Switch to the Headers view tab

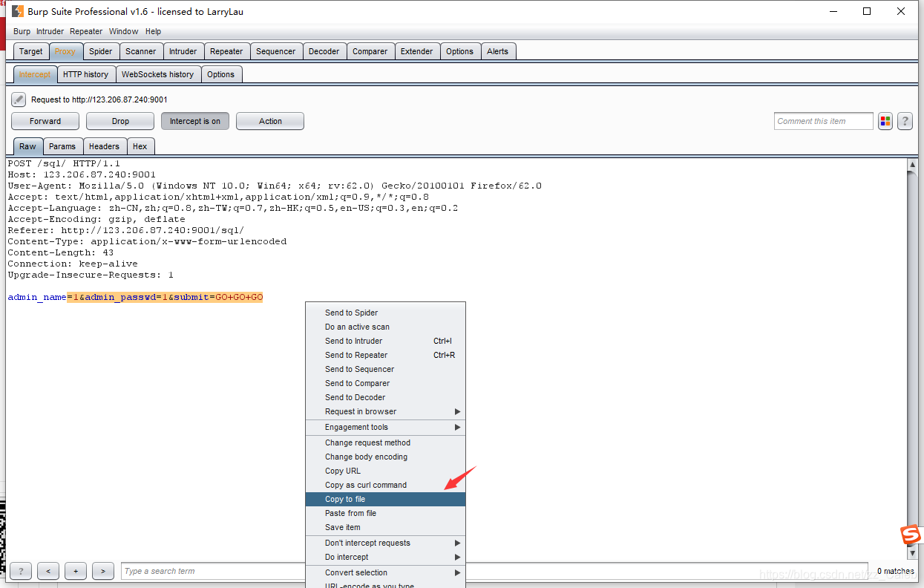pos(104,146)
